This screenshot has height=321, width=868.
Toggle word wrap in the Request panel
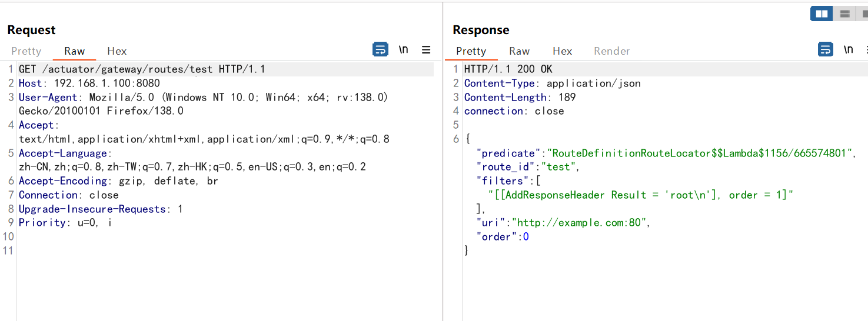380,50
